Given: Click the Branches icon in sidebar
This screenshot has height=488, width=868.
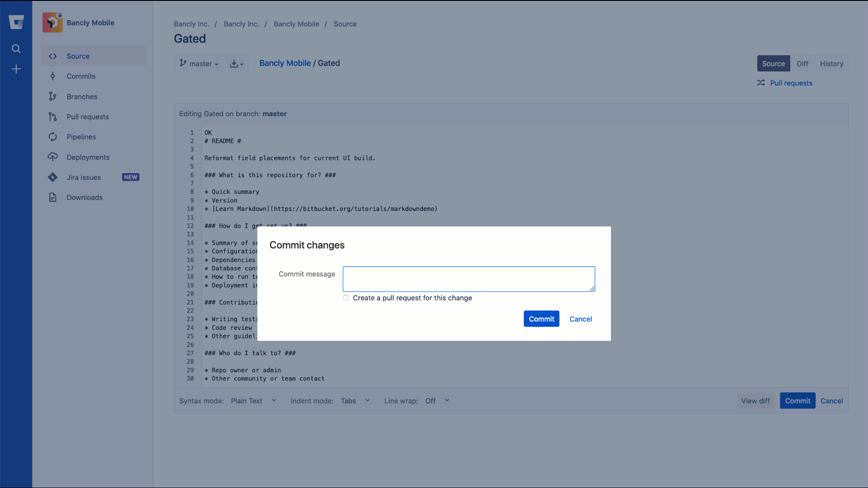Looking at the screenshot, I should 53,96.
